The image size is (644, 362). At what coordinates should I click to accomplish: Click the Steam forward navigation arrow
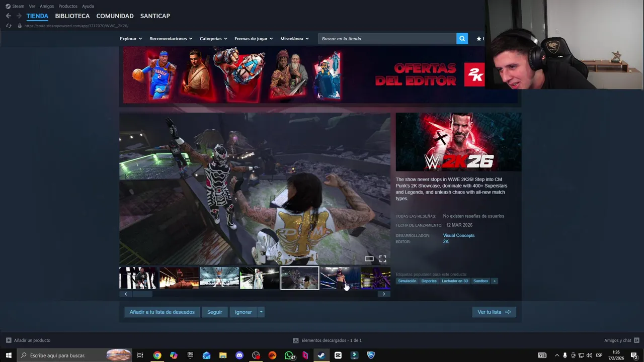(19, 16)
